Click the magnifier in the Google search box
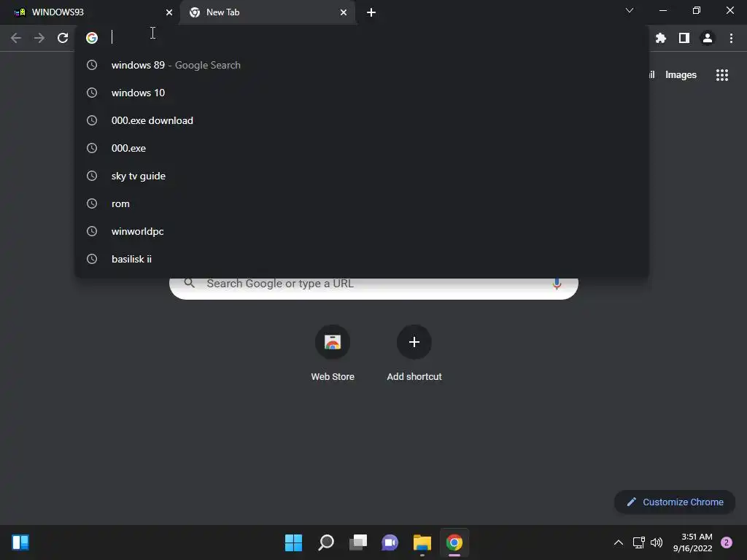The image size is (747, 560). [189, 283]
